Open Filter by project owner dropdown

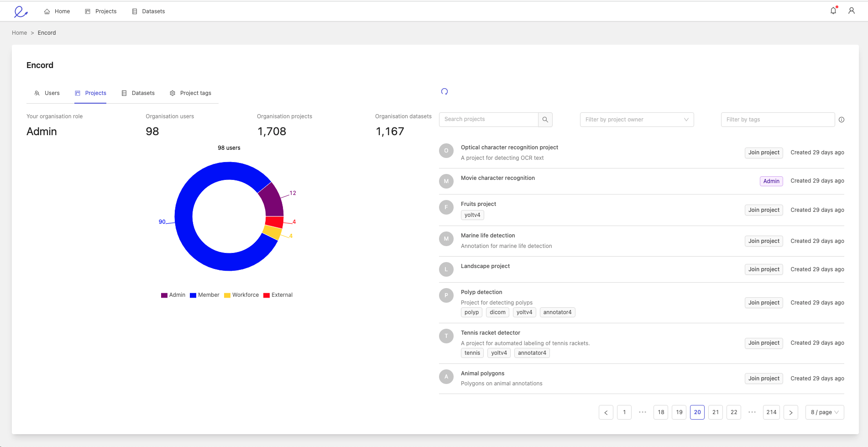pyautogui.click(x=637, y=120)
